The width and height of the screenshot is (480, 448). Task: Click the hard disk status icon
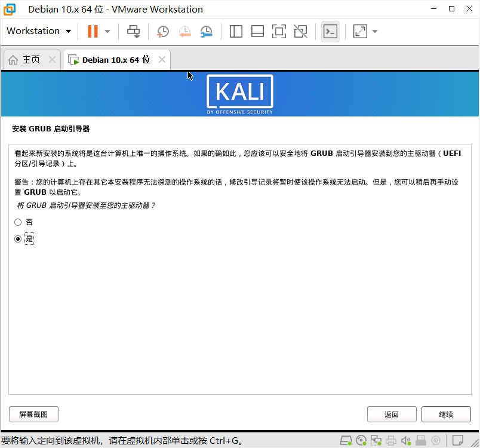coord(346,441)
